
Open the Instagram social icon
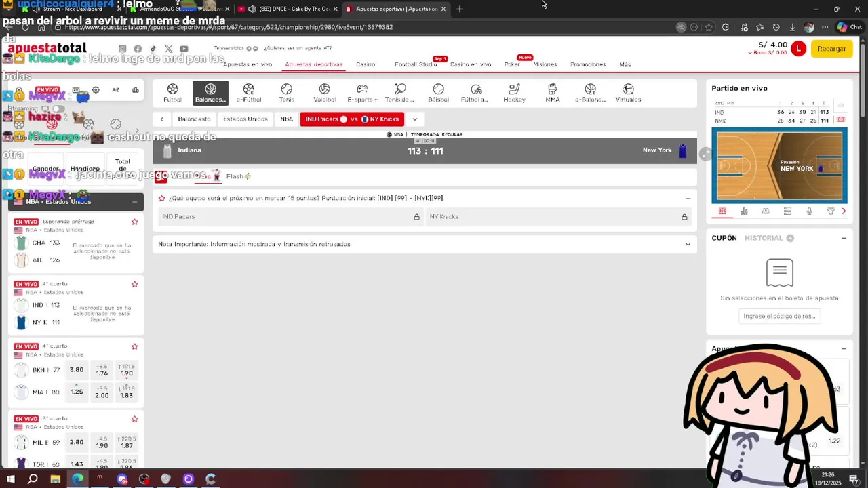click(x=123, y=49)
